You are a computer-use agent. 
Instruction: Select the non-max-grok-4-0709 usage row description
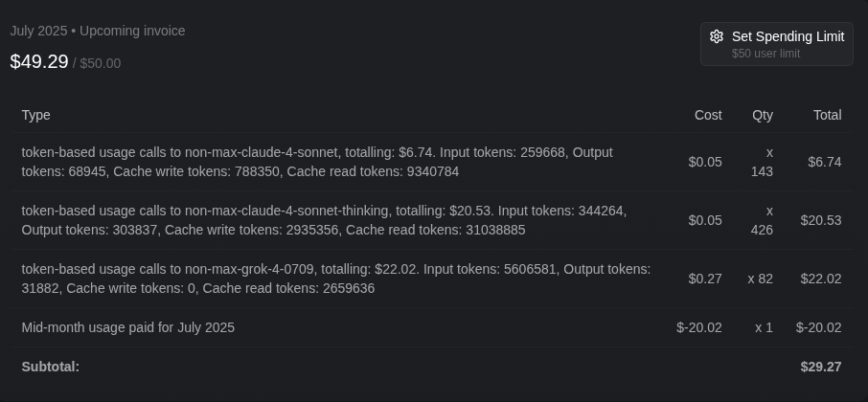[336, 279]
